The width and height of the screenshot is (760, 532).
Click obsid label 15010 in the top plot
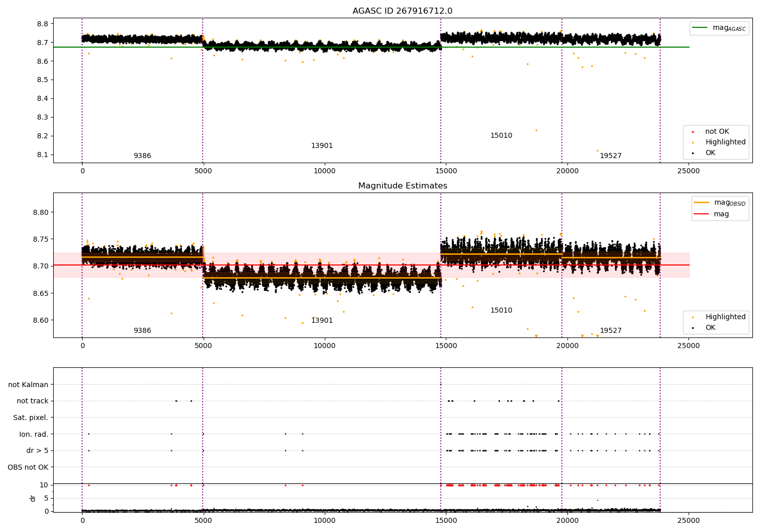pos(501,136)
